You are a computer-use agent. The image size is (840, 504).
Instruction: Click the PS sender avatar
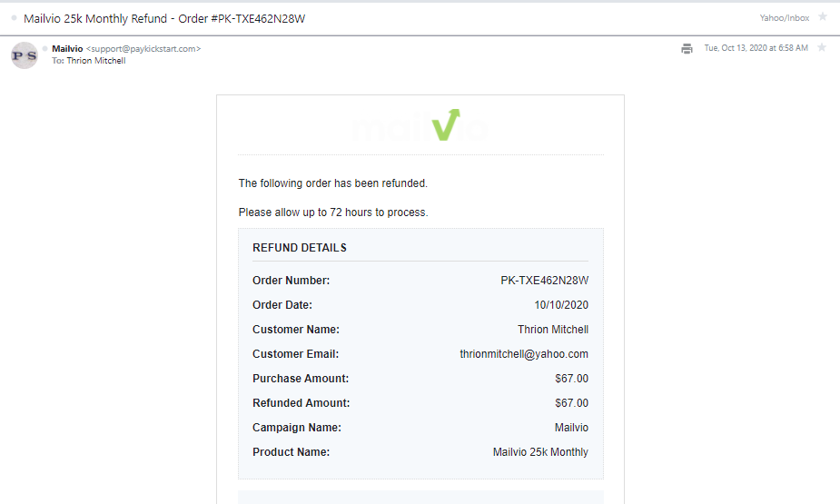(25, 55)
